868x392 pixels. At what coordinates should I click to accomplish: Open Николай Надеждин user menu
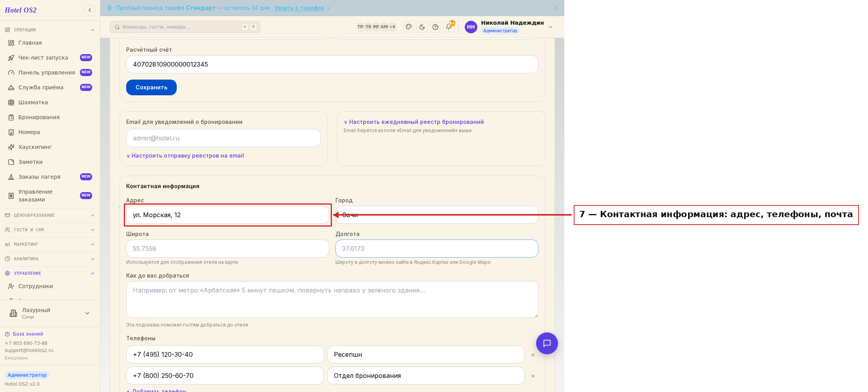coord(509,27)
